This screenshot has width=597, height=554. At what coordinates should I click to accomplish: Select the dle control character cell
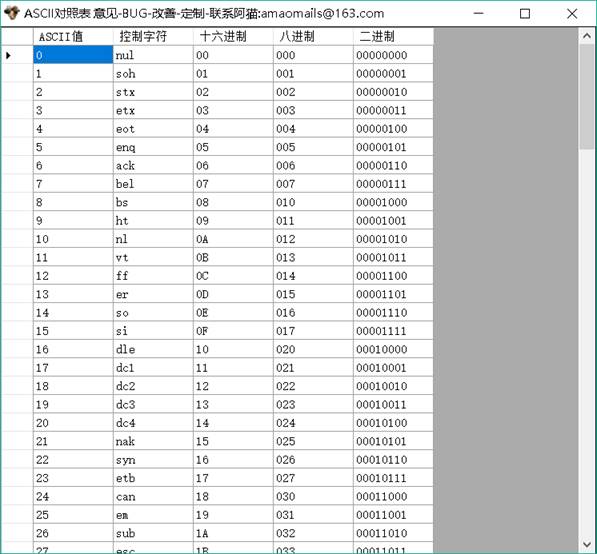point(153,349)
